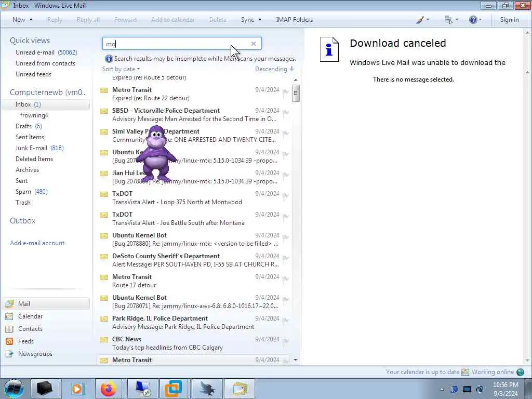Click envelope icon of Jian Hui Lee message
Screen dimensions: 532x399
104,174
